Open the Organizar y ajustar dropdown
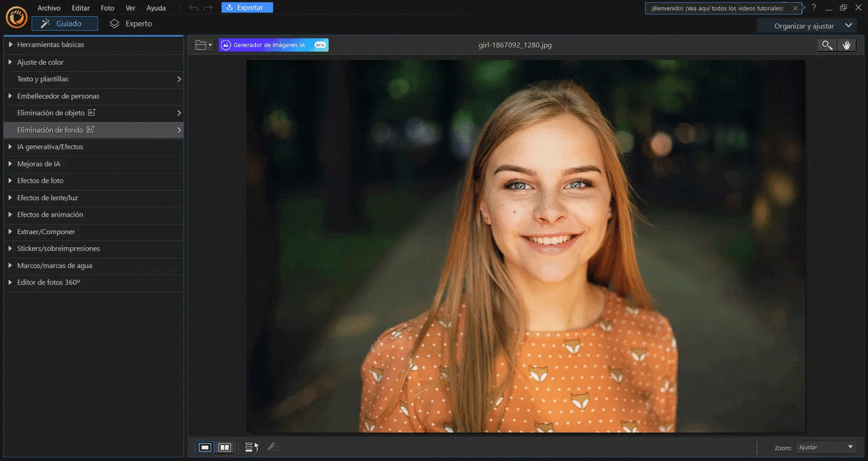The width and height of the screenshot is (868, 461). tap(811, 26)
